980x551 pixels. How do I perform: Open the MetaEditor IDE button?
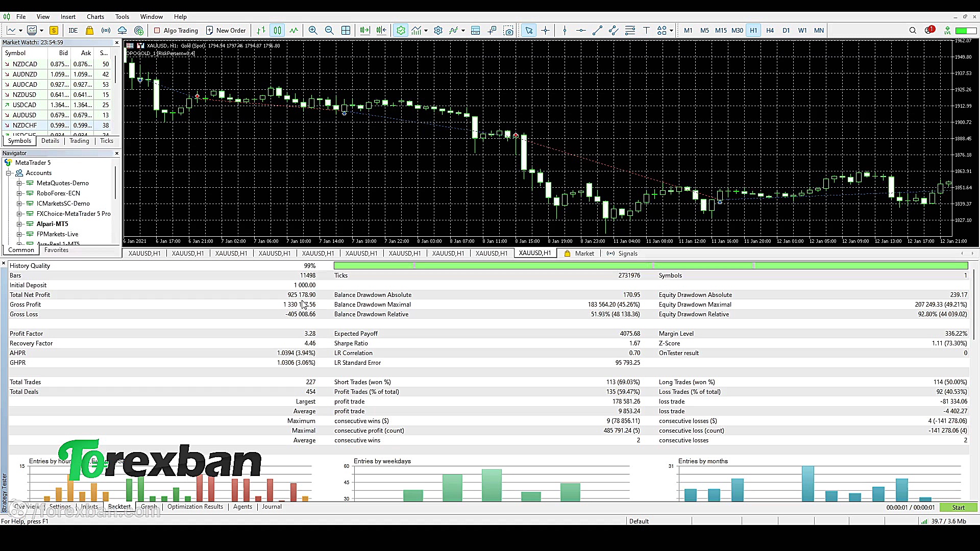73,31
